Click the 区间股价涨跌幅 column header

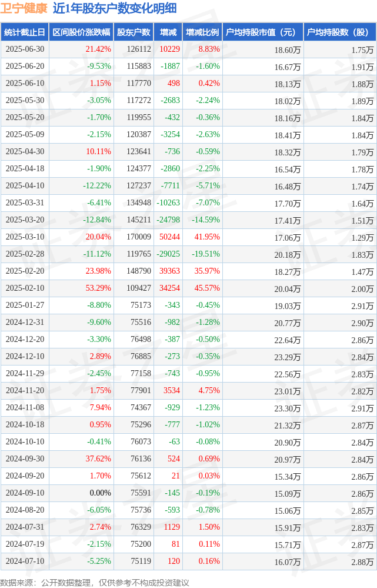click(x=81, y=32)
